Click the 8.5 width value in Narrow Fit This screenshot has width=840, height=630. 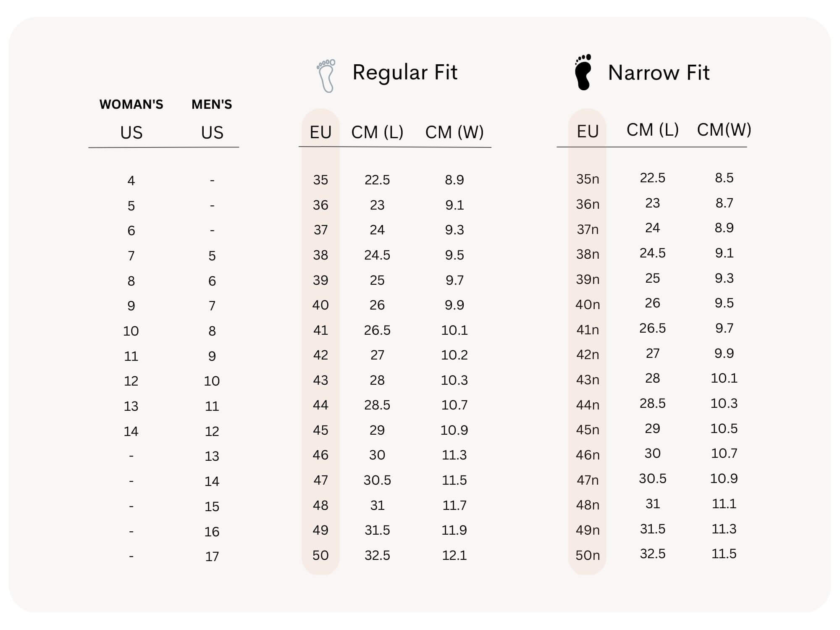click(x=724, y=178)
